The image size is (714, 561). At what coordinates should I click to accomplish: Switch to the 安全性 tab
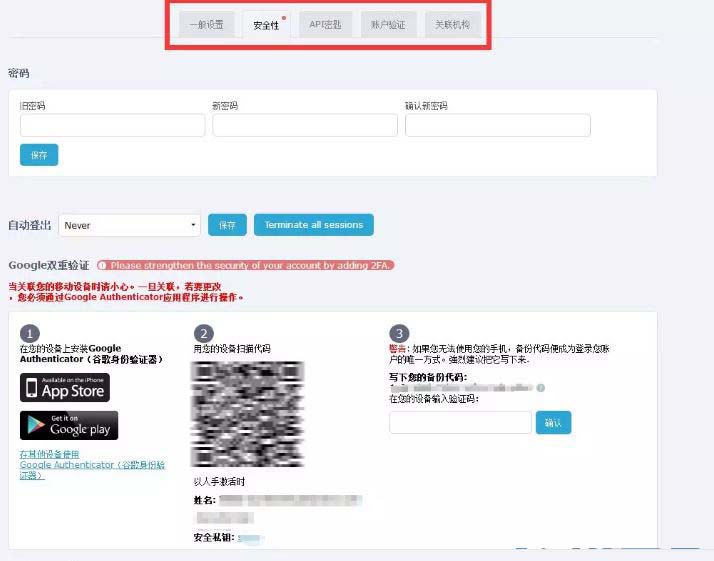tap(266, 25)
